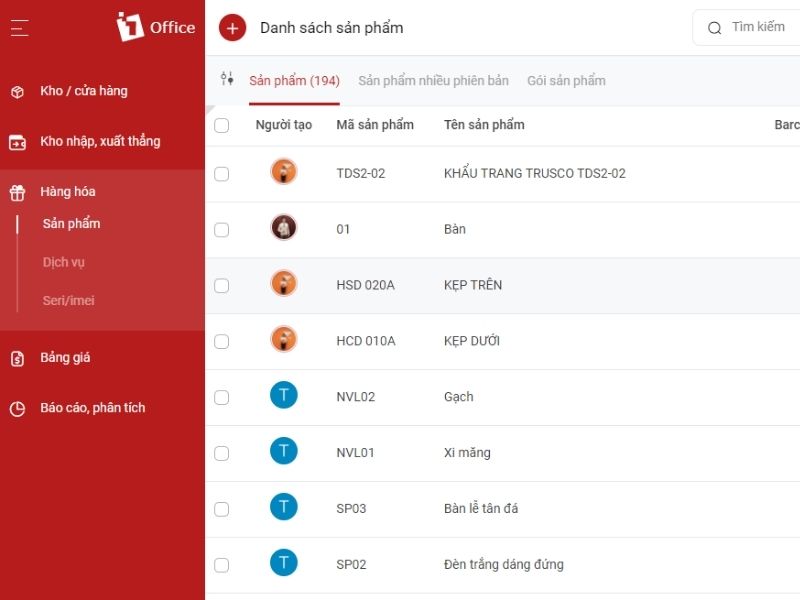Open product KHẨU TRANG TRUSCO TDS2-02

(535, 173)
